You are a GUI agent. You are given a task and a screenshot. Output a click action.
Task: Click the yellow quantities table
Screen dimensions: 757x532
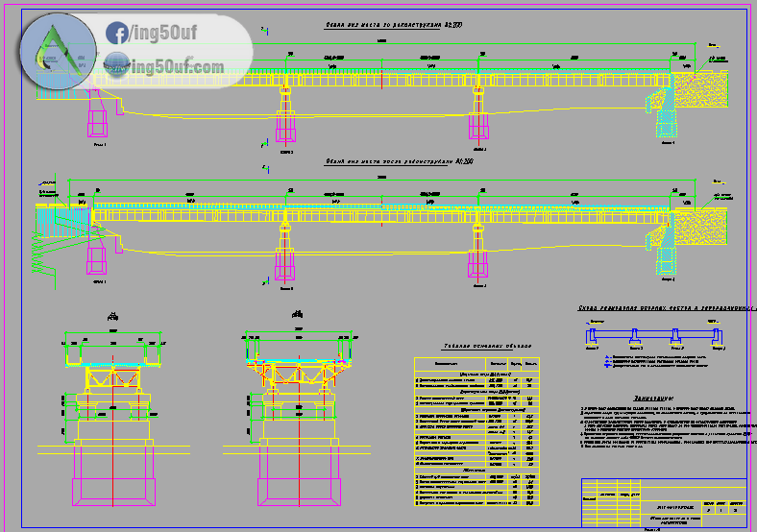pos(476,431)
